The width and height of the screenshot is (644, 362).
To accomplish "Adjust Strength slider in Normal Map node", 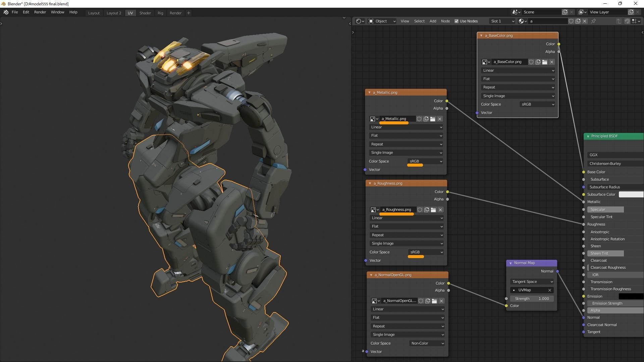I will 532,299.
